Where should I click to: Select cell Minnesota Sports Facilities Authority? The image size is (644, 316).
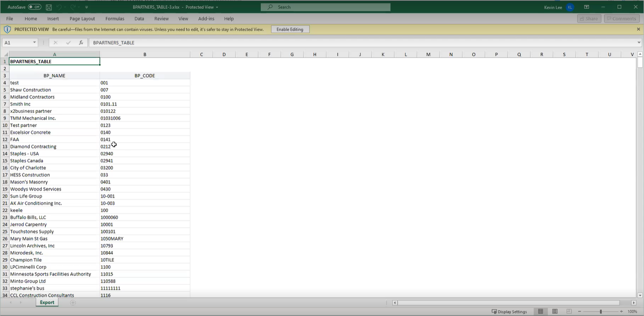[x=54, y=274]
